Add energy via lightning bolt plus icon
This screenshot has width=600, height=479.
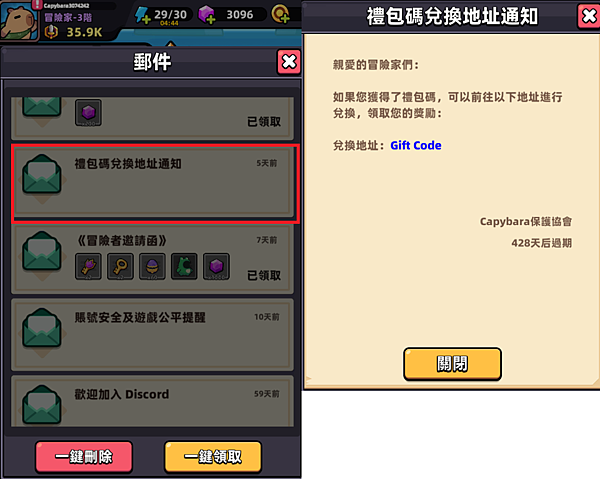pos(142,15)
